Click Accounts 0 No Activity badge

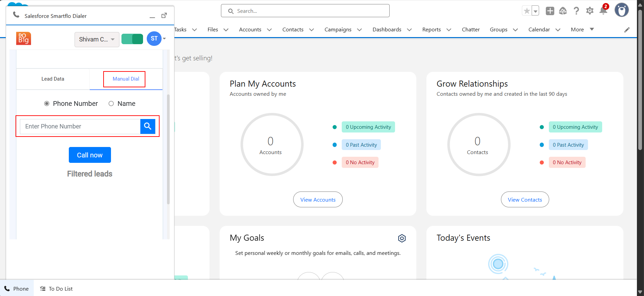pyautogui.click(x=360, y=162)
